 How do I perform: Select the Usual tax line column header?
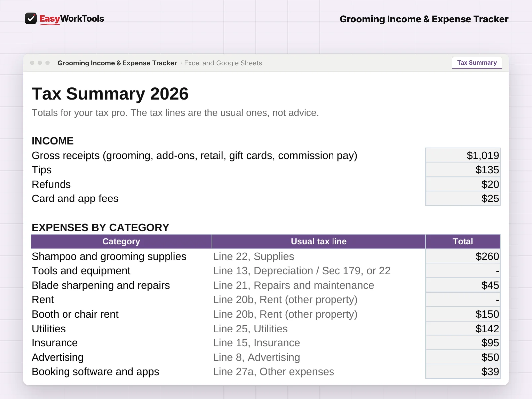coord(319,242)
